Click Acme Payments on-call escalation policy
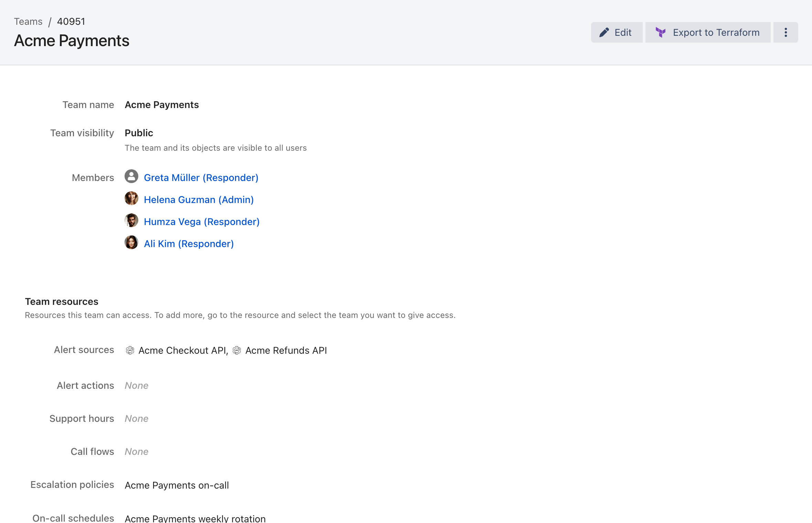The image size is (812, 523). pos(177,485)
